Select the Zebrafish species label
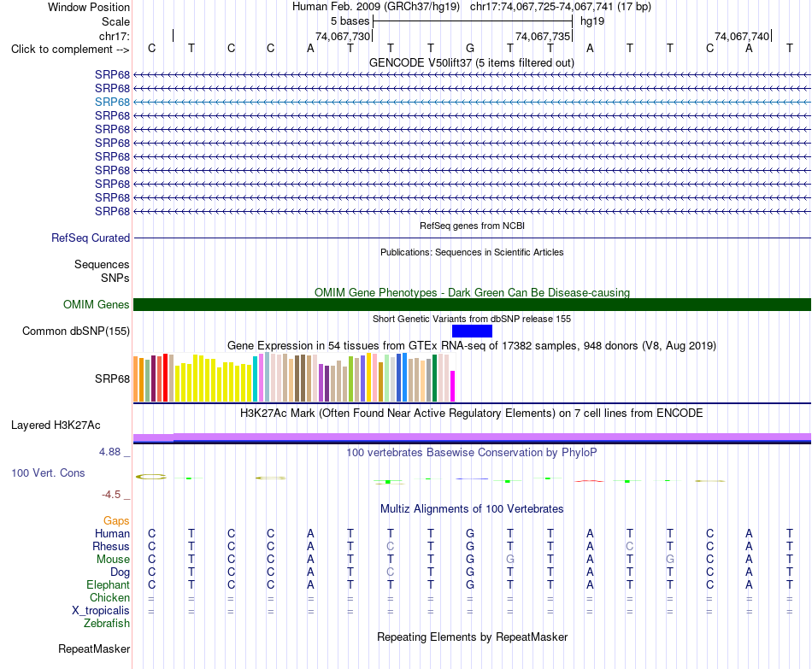The height and width of the screenshot is (669, 812). [x=107, y=623]
